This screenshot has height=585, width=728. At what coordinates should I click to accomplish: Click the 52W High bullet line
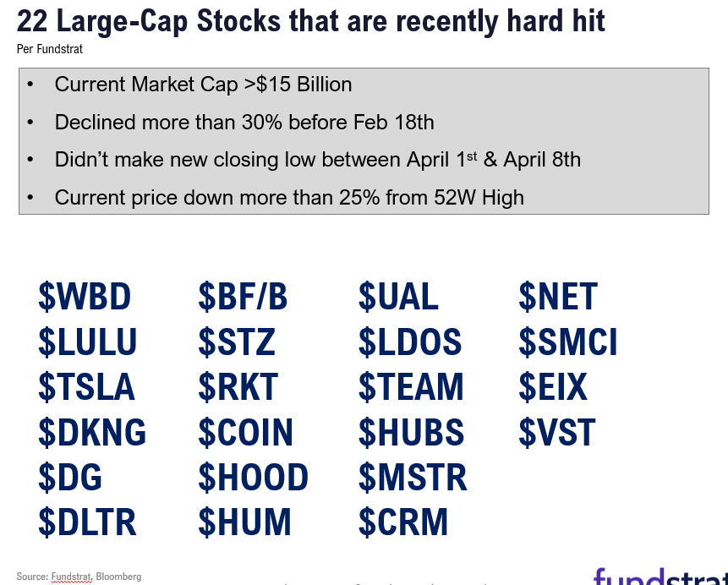289,197
